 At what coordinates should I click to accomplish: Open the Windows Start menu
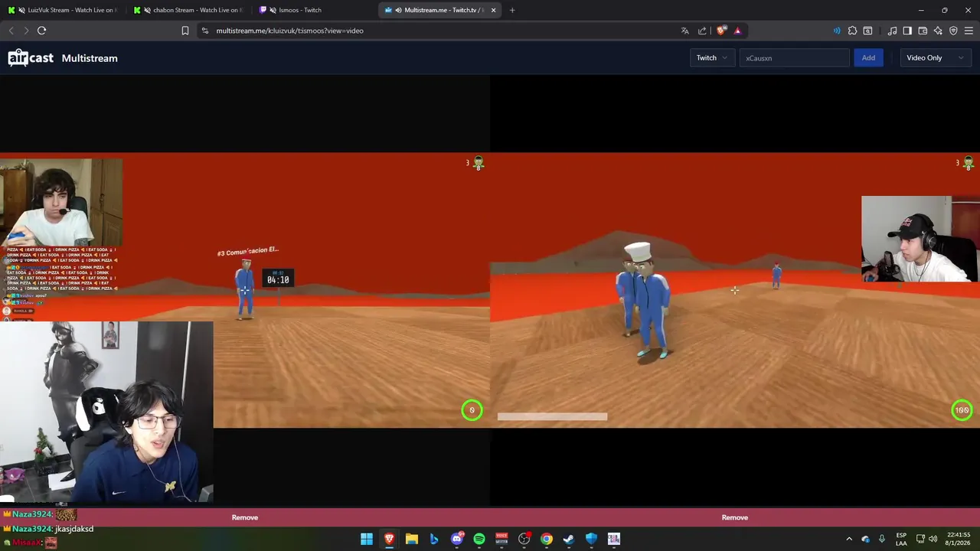[x=367, y=539]
